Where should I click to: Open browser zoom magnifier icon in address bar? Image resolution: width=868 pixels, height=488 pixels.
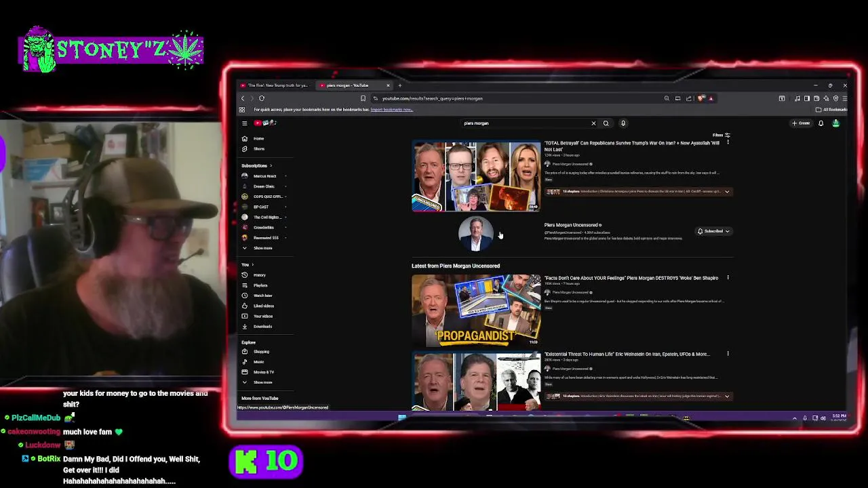click(667, 98)
